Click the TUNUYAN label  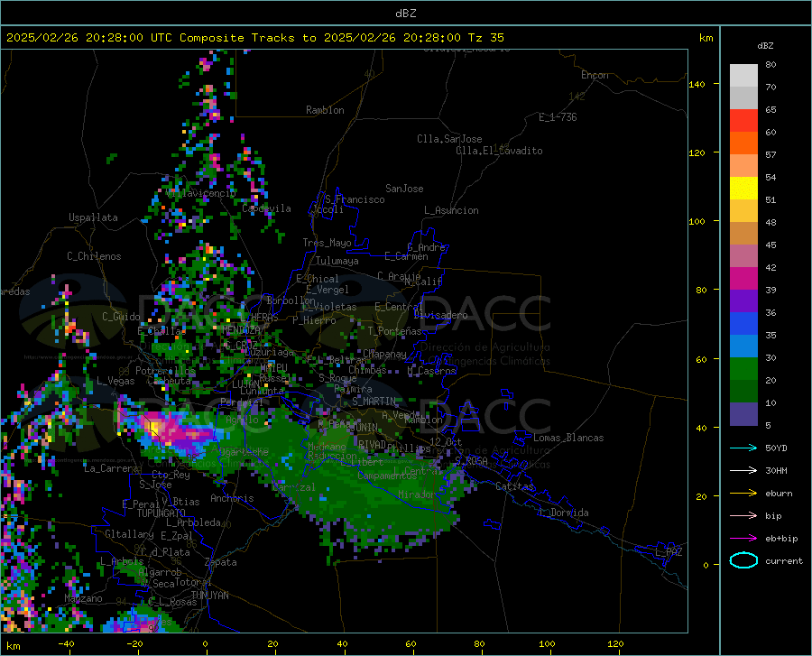209,596
